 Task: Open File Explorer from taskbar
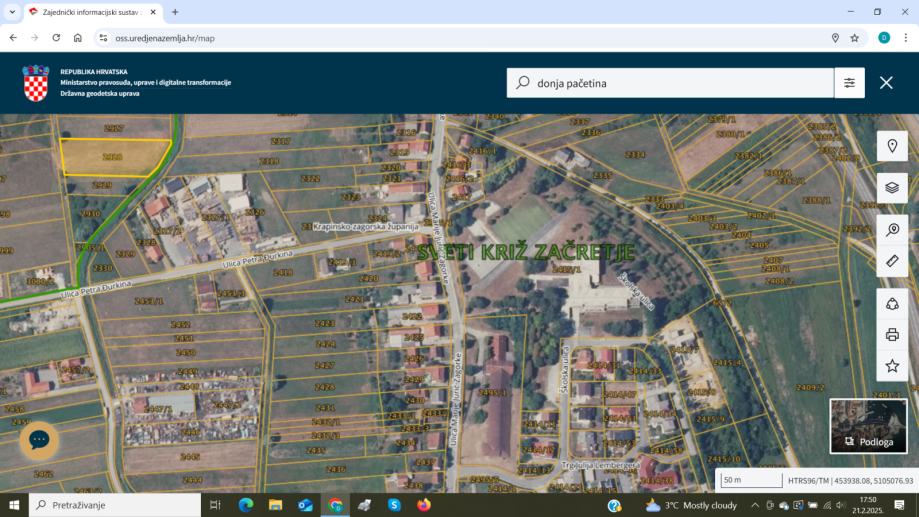(275, 505)
